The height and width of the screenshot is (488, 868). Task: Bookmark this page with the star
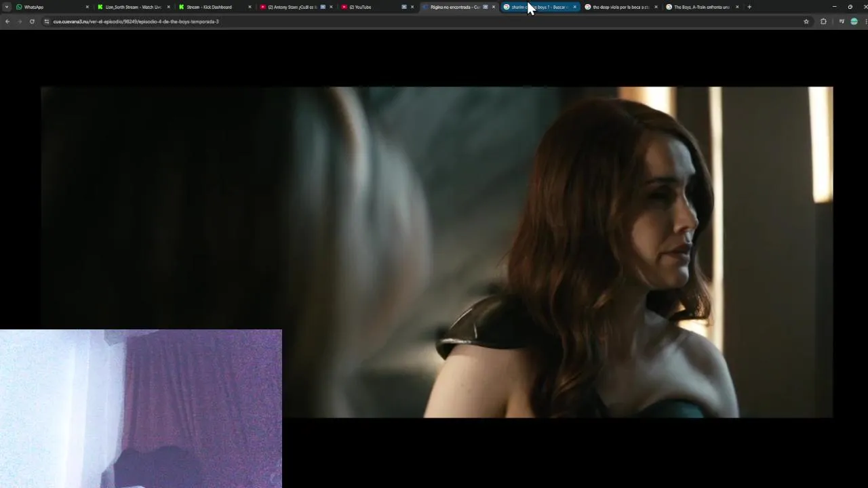(x=806, y=21)
